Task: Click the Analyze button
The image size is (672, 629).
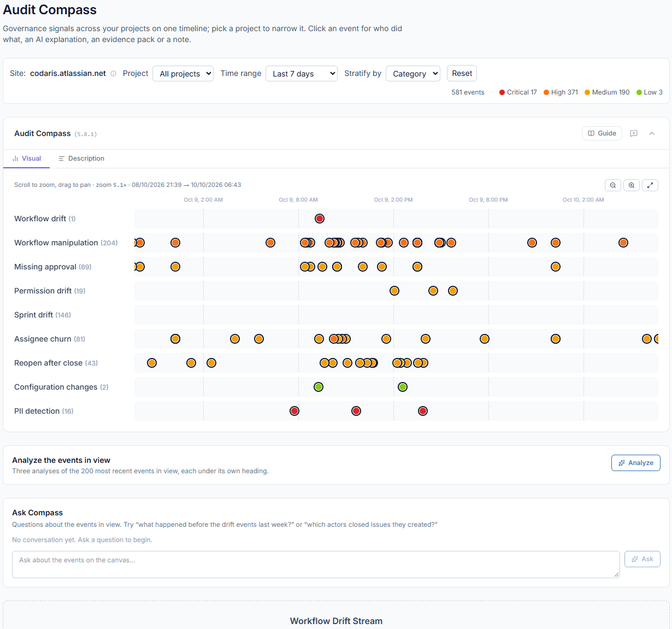Action: (636, 463)
